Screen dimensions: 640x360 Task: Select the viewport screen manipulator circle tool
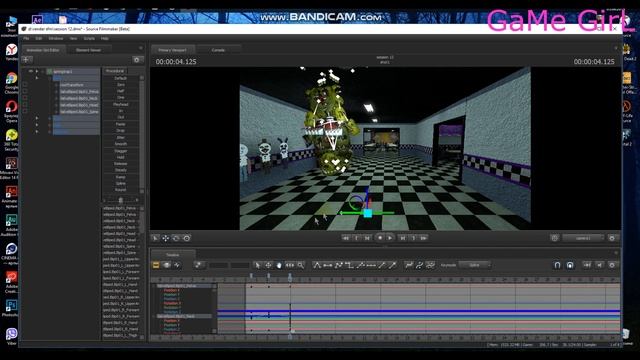187,238
